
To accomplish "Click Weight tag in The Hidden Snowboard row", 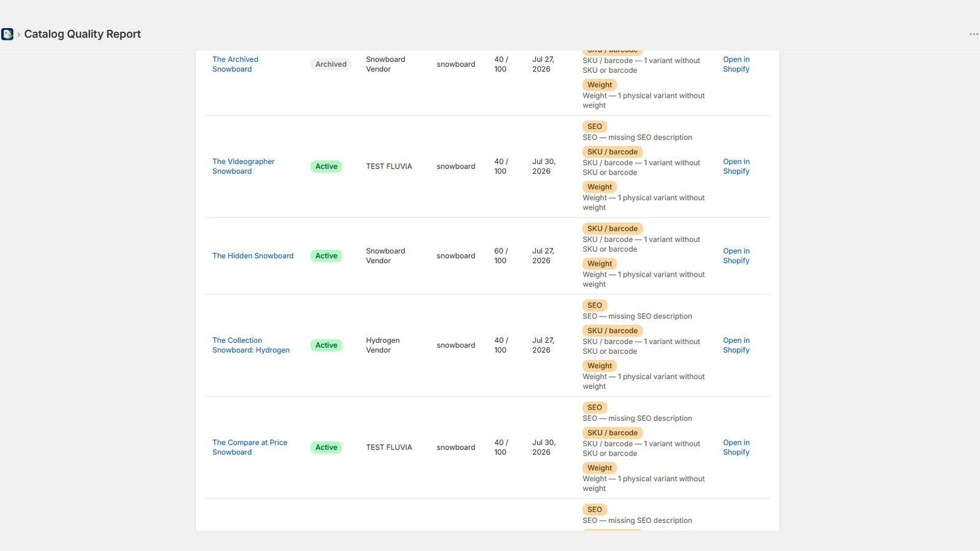I will [x=600, y=264].
